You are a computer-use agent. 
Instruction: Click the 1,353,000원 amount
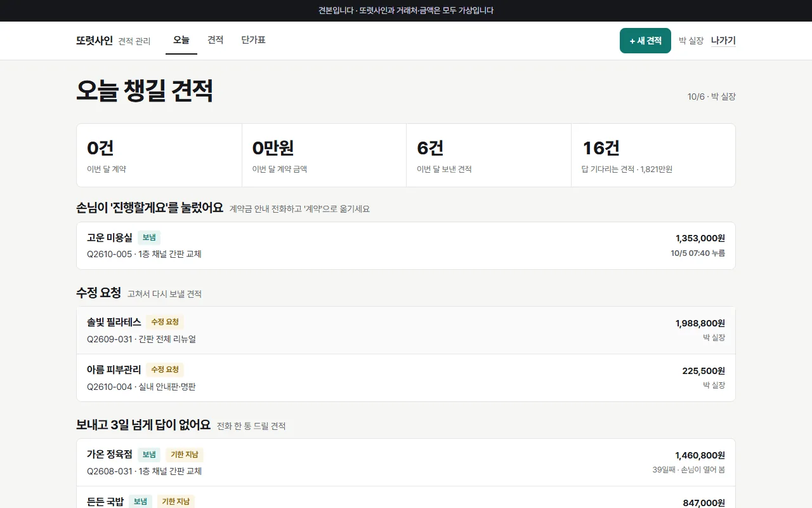point(700,238)
